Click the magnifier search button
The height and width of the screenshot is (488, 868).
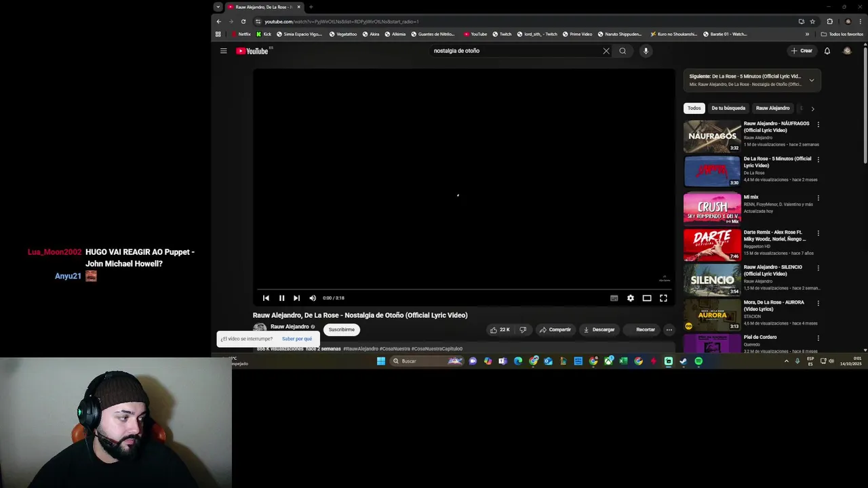623,51
